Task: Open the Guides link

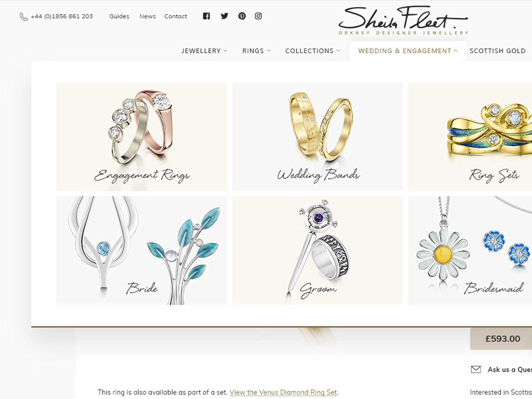Action: pyautogui.click(x=119, y=16)
